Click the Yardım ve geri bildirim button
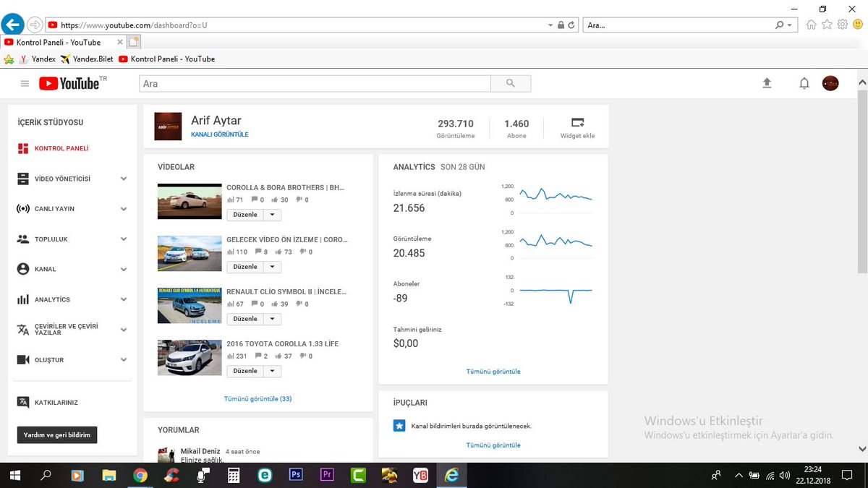This screenshot has height=488, width=868. point(57,435)
